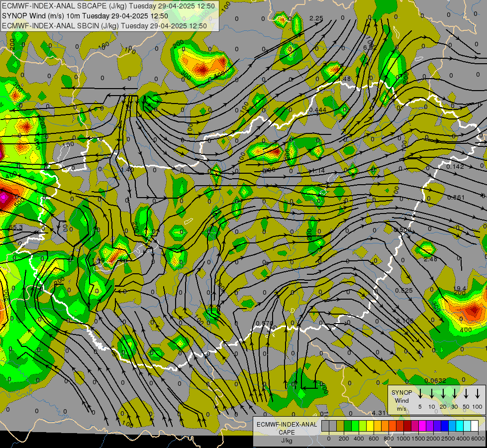Click the '1500' tick label on the colorbar
The image size is (487, 448).
tap(418, 439)
